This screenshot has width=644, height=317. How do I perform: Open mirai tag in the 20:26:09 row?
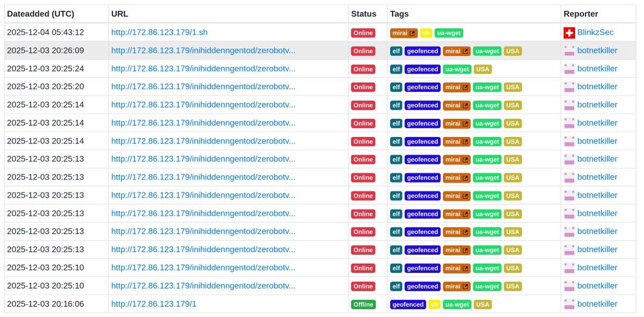pos(457,51)
